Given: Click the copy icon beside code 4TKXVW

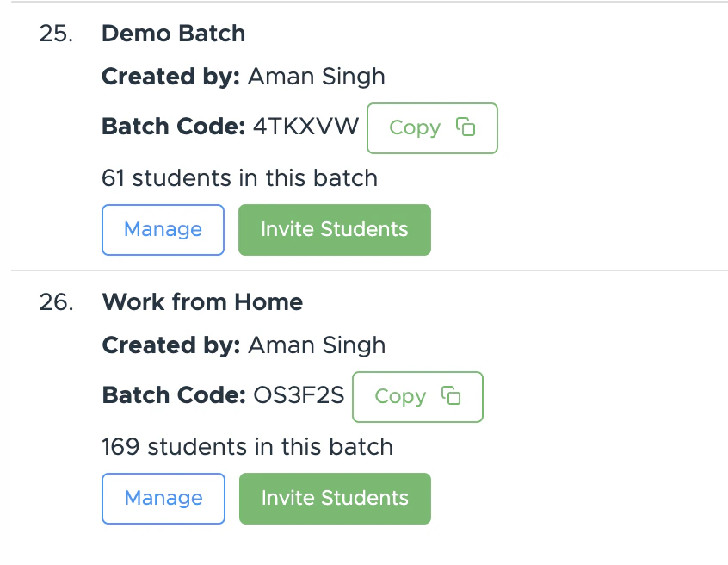Looking at the screenshot, I should tap(466, 127).
